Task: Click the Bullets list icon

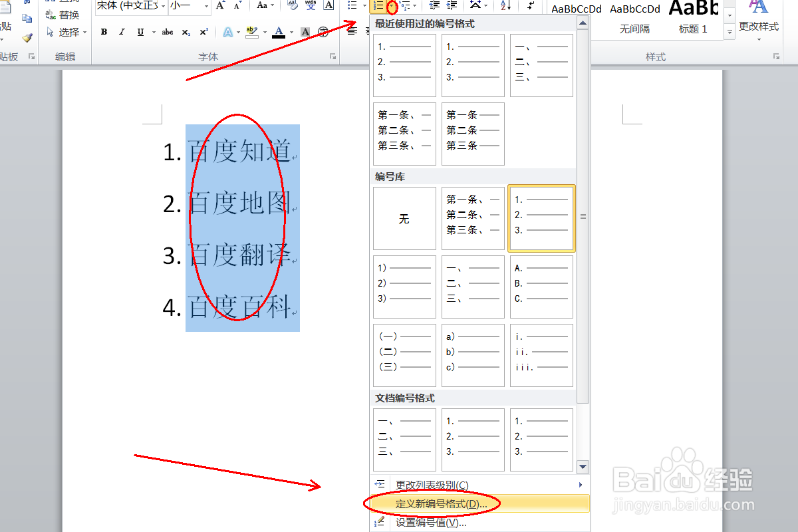Action: 352,5
